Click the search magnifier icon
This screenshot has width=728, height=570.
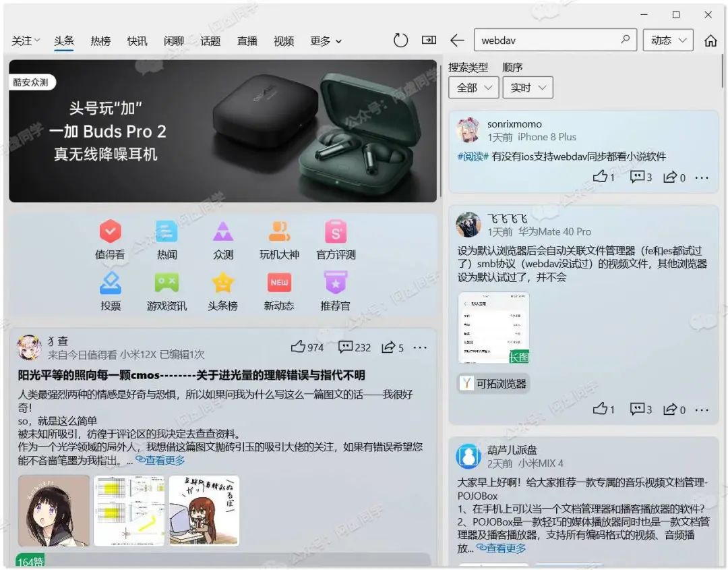(x=626, y=40)
